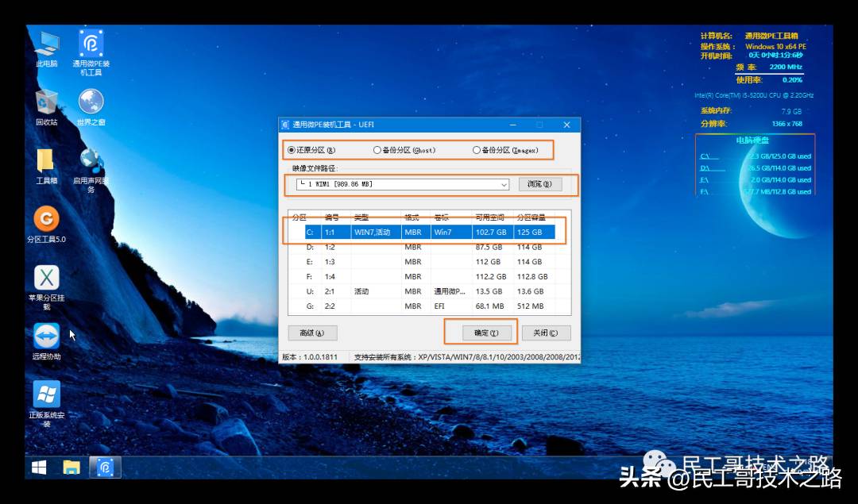Click the 浏览 browse button
This screenshot has width=858, height=504.
[539, 183]
